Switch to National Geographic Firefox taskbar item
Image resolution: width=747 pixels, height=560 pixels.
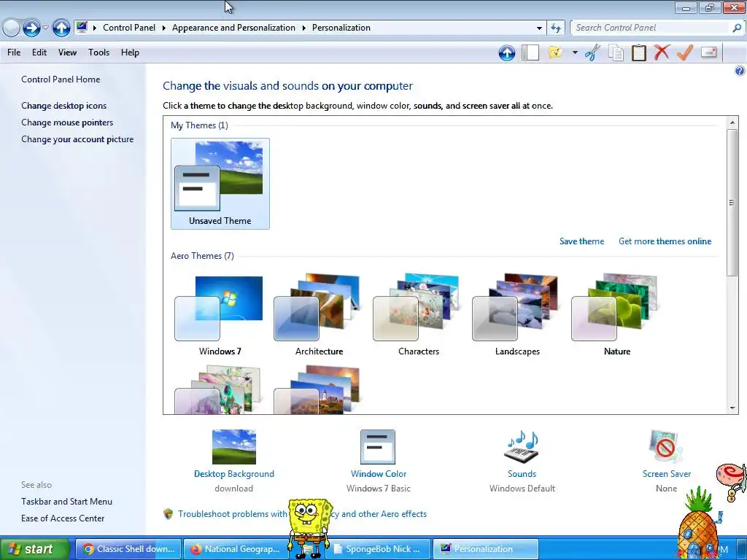coord(236,548)
